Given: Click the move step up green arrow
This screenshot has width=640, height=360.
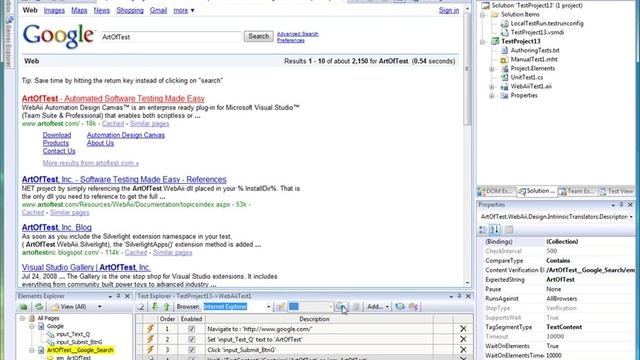Looking at the screenshot, I should point(167,307).
